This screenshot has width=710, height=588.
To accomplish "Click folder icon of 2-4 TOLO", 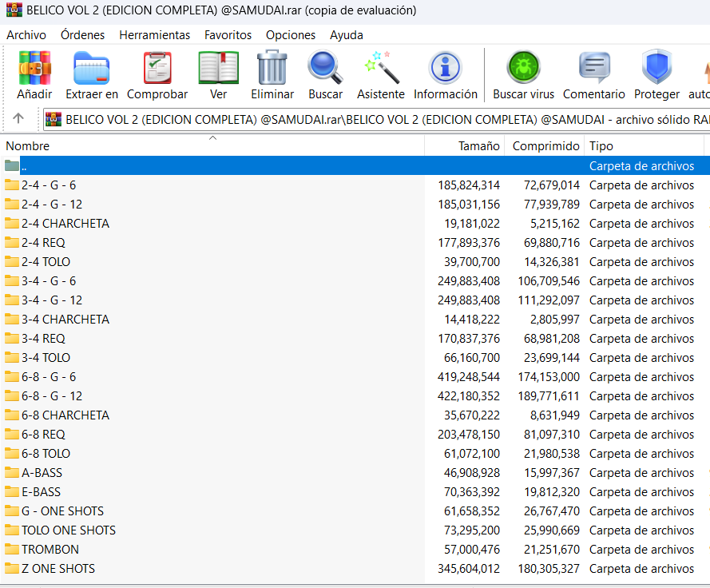I will (x=12, y=261).
